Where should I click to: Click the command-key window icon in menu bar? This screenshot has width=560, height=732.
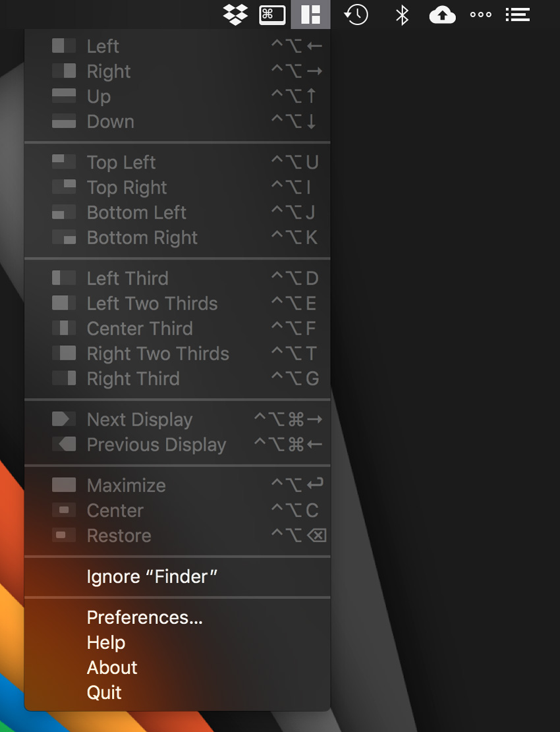[272, 14]
